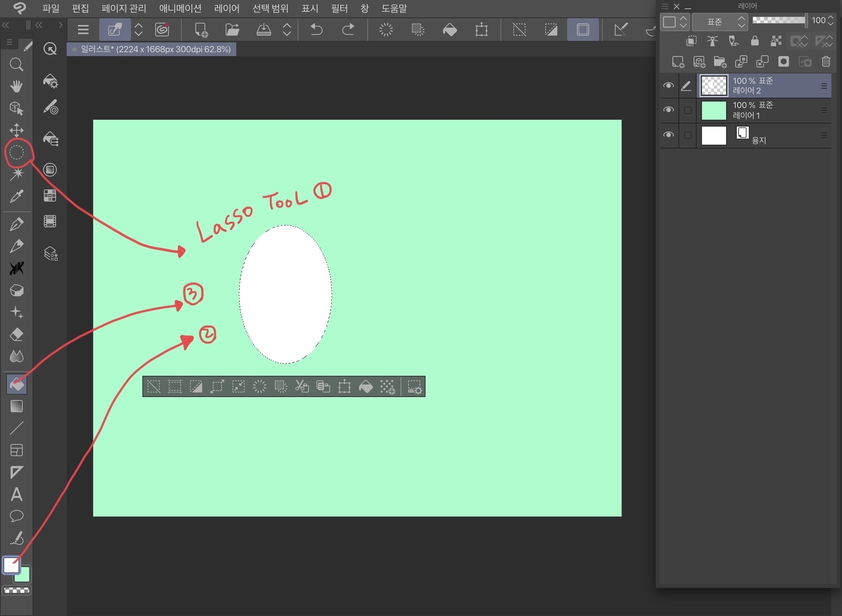This screenshot has height=616, width=842.
Task: Select the Eyedropper tool
Action: [x=17, y=196]
